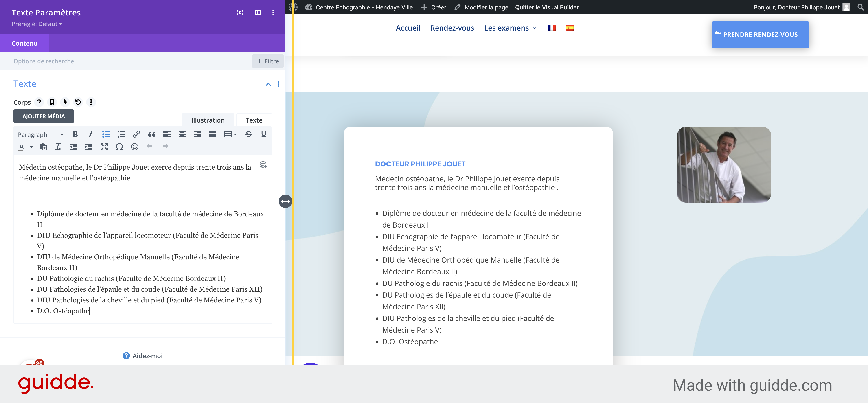868x403 pixels.
Task: Switch to the Illustration editor tab
Action: 208,120
